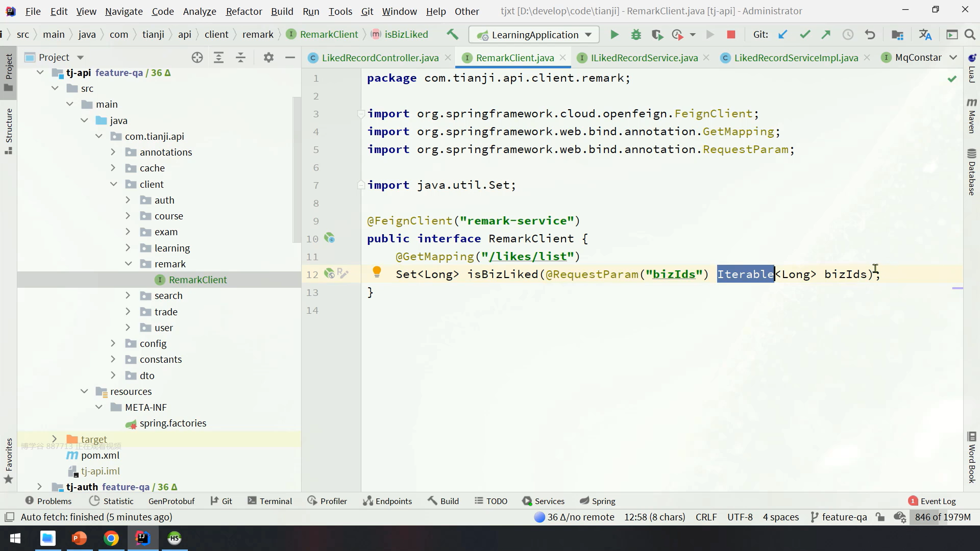Viewport: 980px width, 551px height.
Task: Expand the annotations package
Action: click(113, 152)
